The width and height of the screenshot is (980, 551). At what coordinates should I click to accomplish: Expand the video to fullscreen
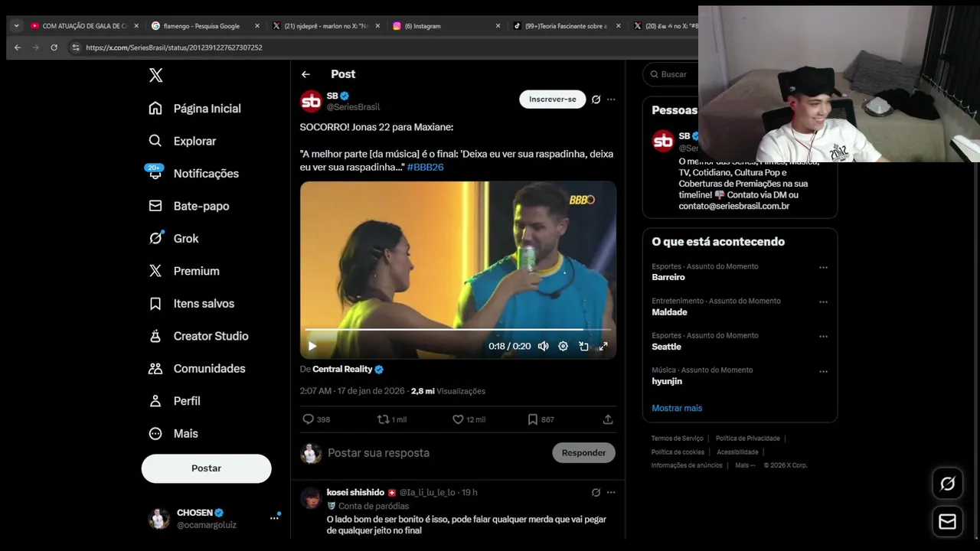[x=603, y=346]
